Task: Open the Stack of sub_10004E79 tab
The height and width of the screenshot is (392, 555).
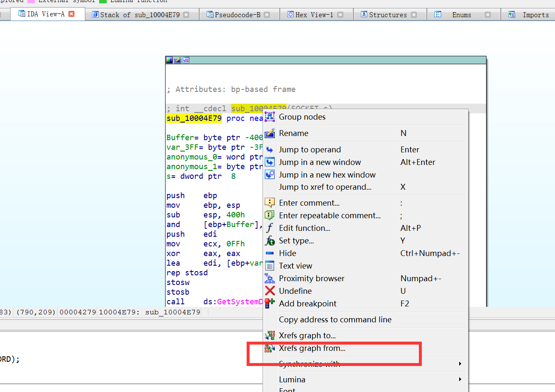Action: pyautogui.click(x=140, y=15)
